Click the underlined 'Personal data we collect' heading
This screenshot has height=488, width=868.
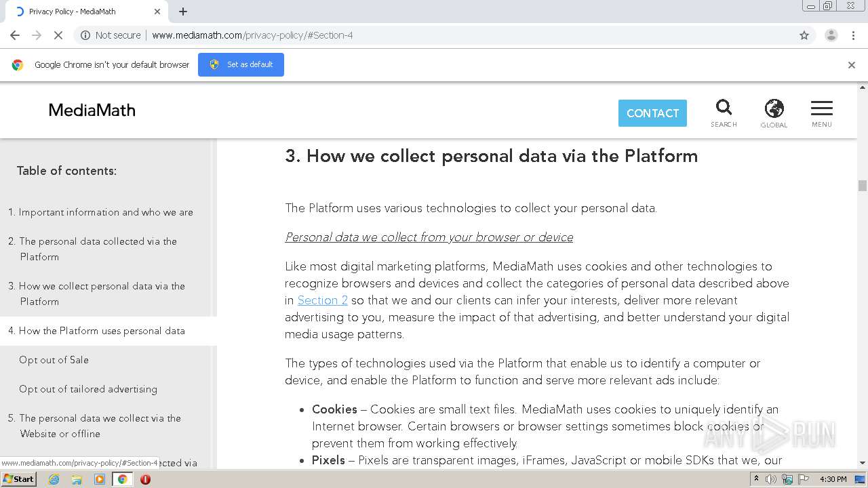429,237
